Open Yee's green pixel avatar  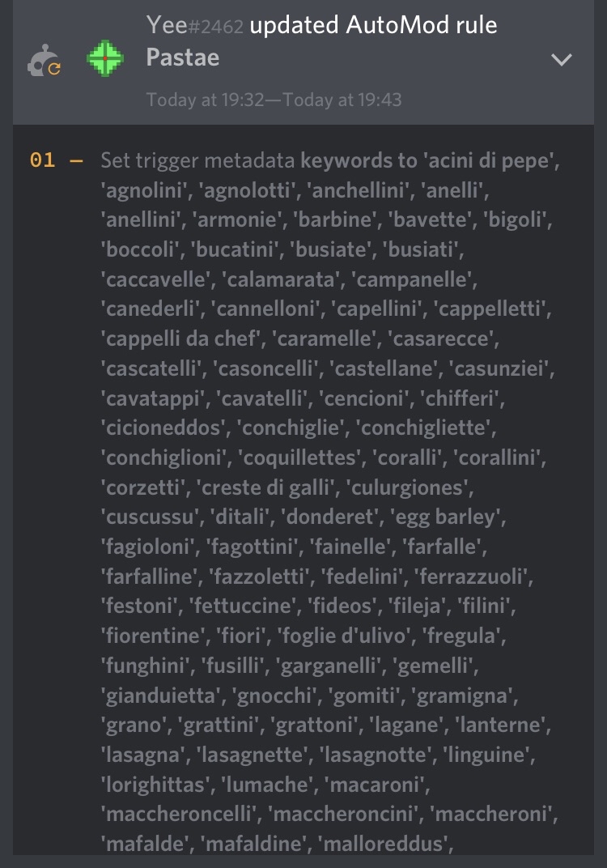pos(105,59)
